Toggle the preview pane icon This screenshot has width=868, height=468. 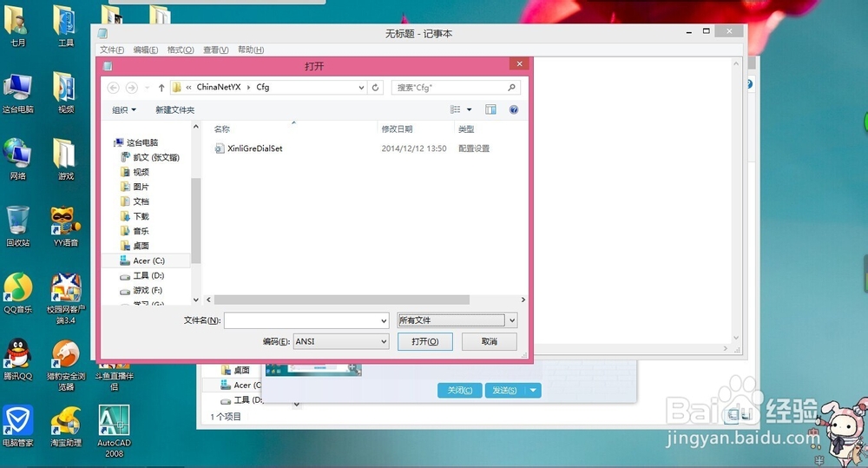(x=490, y=109)
